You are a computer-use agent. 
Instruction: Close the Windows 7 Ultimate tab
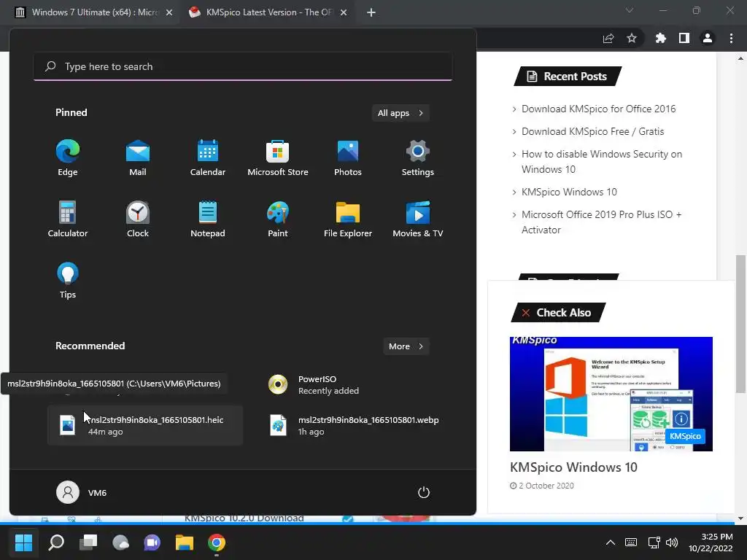[x=169, y=13]
